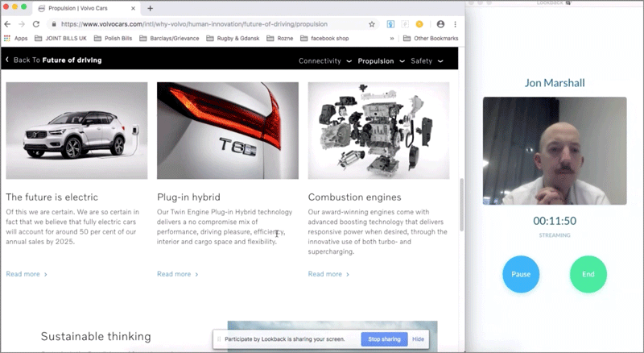Open the Polish Bills bookmark folder

(114, 38)
